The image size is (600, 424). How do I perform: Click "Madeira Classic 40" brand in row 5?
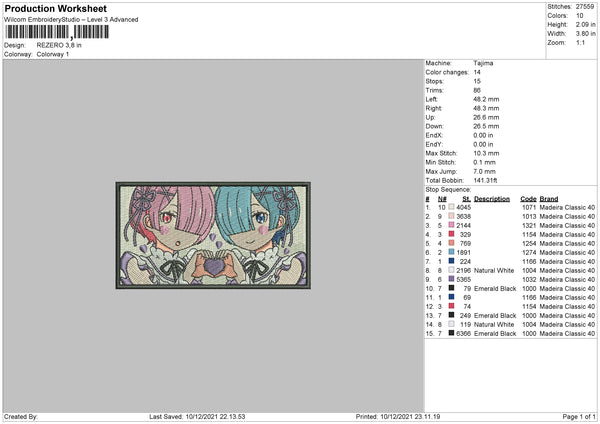click(x=567, y=243)
